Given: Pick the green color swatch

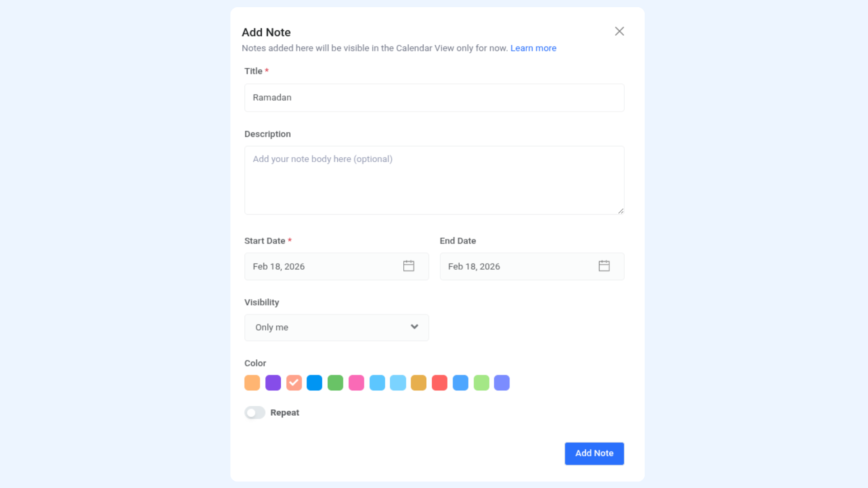Looking at the screenshot, I should point(335,383).
